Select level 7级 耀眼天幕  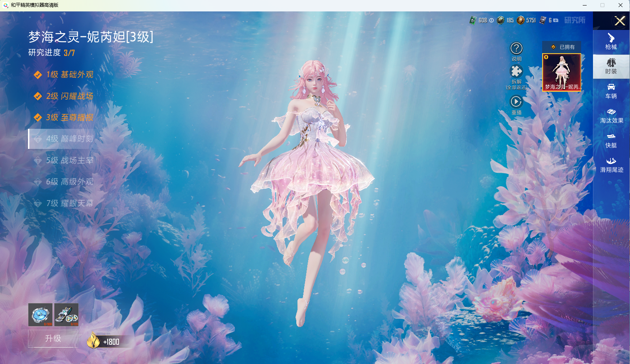69,203
